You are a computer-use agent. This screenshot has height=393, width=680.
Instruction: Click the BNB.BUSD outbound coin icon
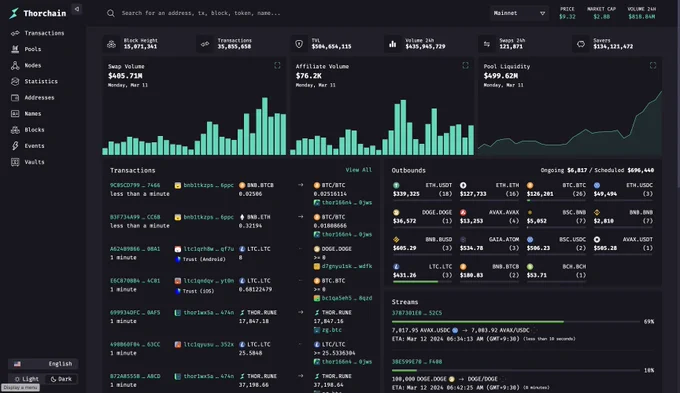click(x=396, y=239)
